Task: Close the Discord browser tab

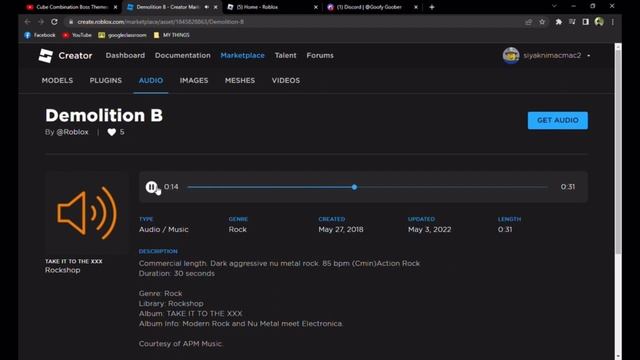Action: click(416, 7)
